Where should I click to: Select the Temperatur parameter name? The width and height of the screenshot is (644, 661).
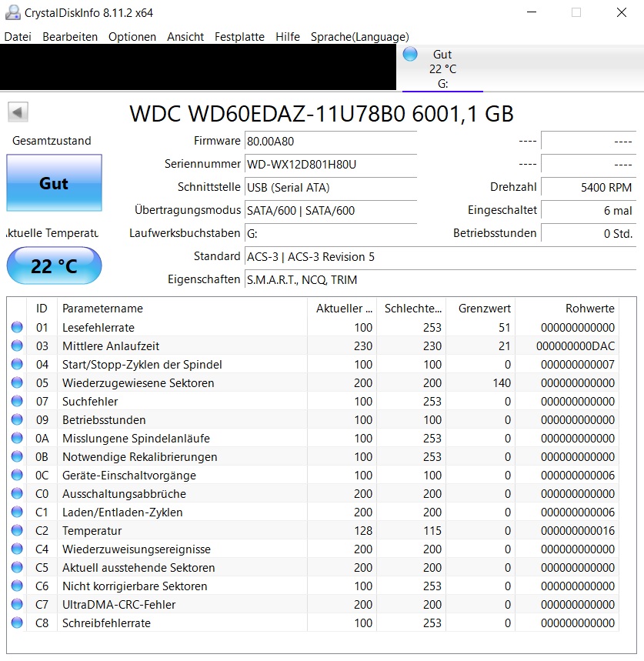pos(92,531)
